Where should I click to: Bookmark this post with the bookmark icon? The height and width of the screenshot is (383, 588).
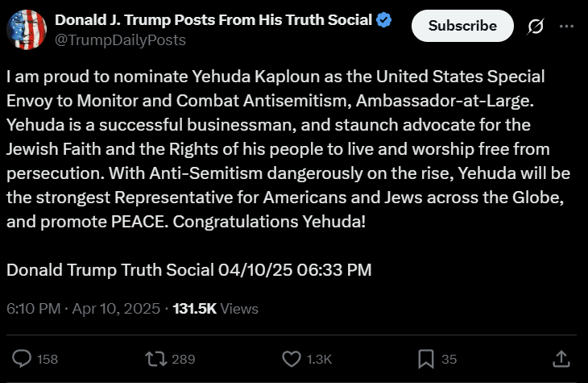click(x=425, y=358)
